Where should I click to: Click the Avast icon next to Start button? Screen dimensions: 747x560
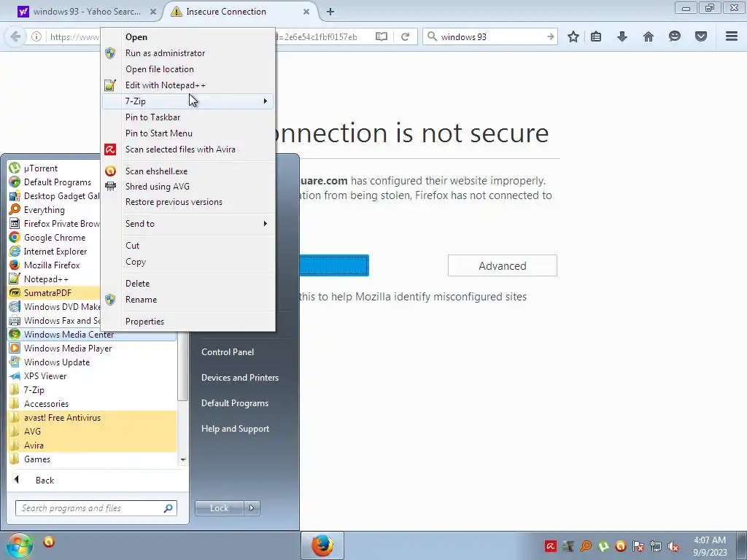click(49, 542)
